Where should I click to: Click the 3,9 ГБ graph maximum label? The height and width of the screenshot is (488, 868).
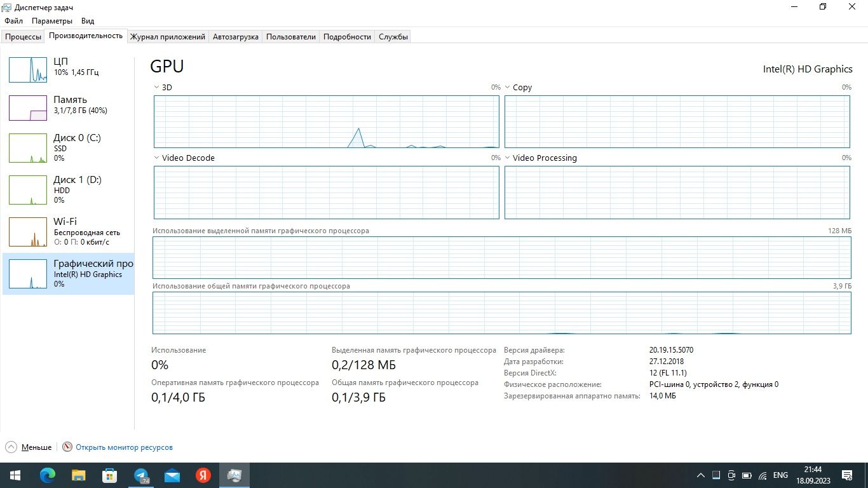click(x=842, y=287)
